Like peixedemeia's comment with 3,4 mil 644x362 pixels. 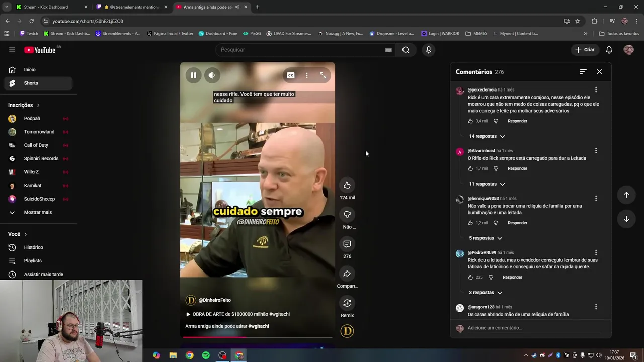(x=470, y=121)
